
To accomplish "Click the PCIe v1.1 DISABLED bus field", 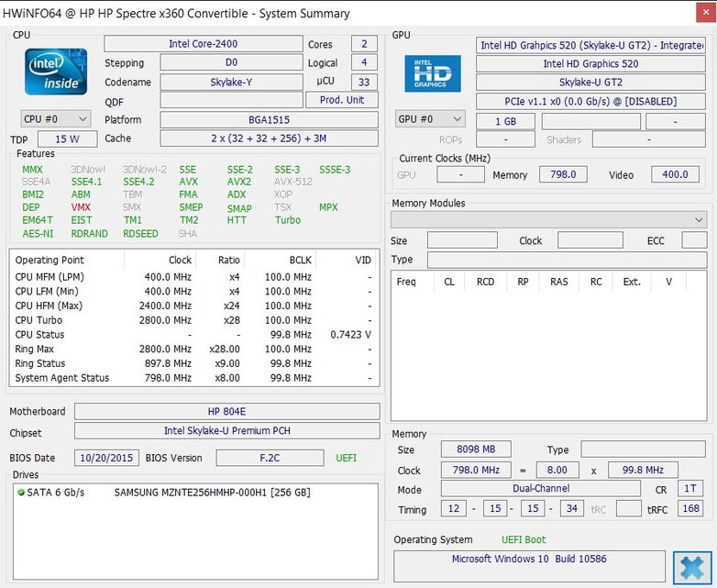I will (x=590, y=101).
